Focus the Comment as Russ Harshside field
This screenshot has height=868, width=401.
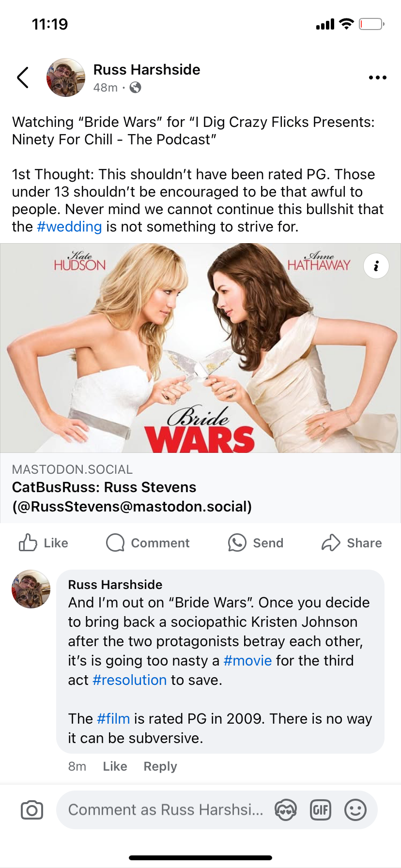166,810
